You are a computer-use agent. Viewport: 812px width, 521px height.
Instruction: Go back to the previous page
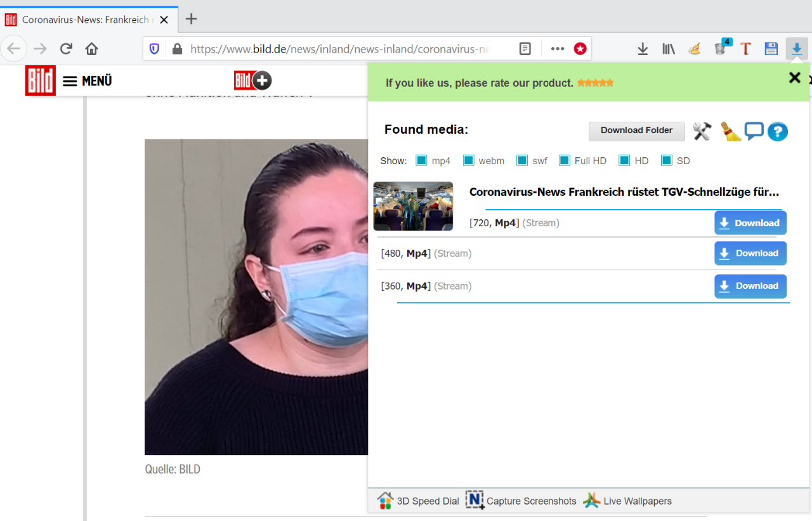pyautogui.click(x=14, y=48)
